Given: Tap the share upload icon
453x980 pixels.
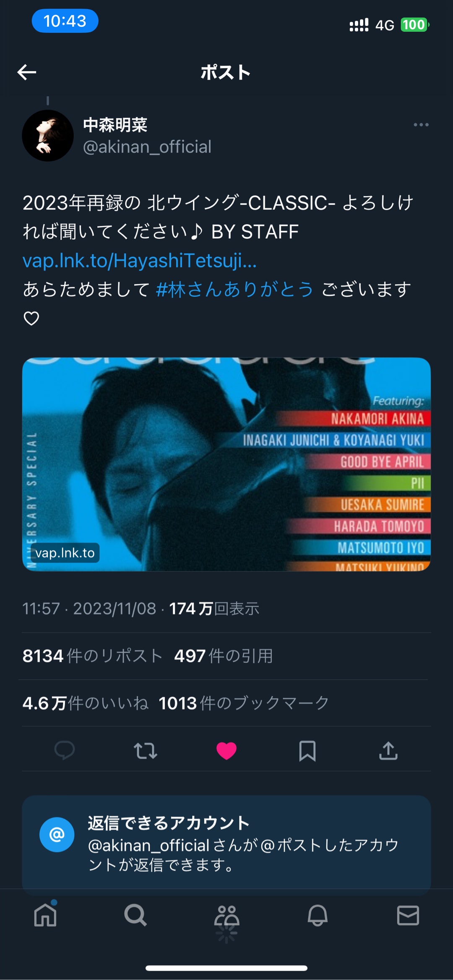Looking at the screenshot, I should pyautogui.click(x=388, y=750).
